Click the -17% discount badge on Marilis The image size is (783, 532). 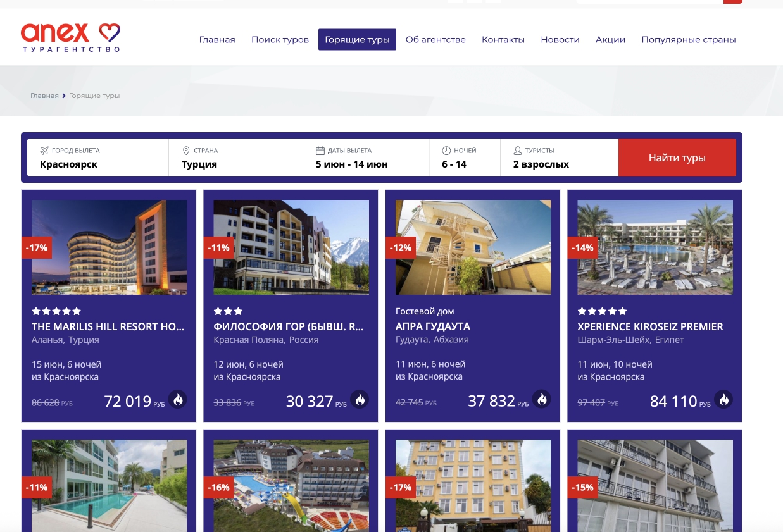pos(37,248)
